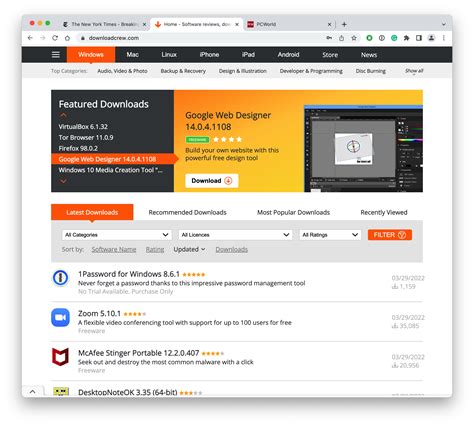Expand the All Ratings dropdown

click(x=330, y=235)
